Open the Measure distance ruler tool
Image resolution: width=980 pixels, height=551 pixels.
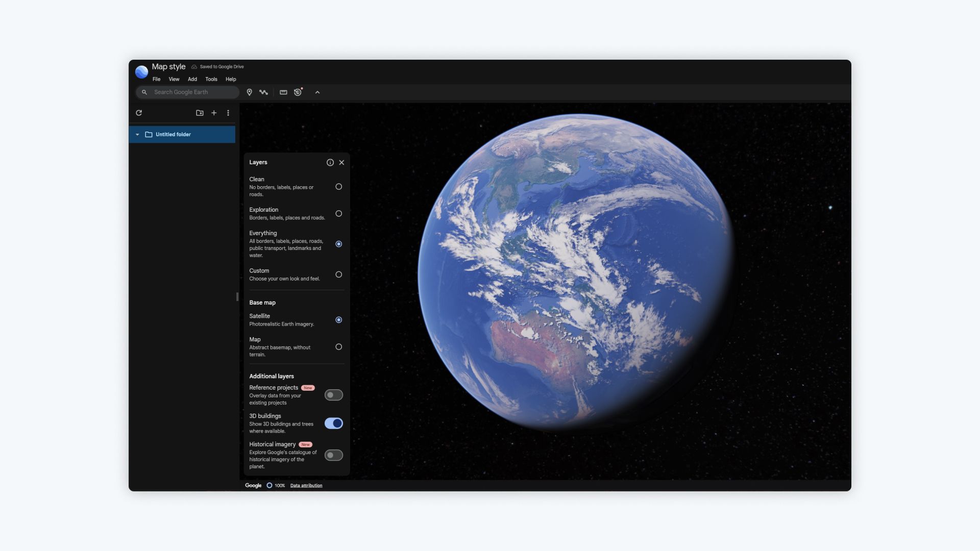pos(283,92)
